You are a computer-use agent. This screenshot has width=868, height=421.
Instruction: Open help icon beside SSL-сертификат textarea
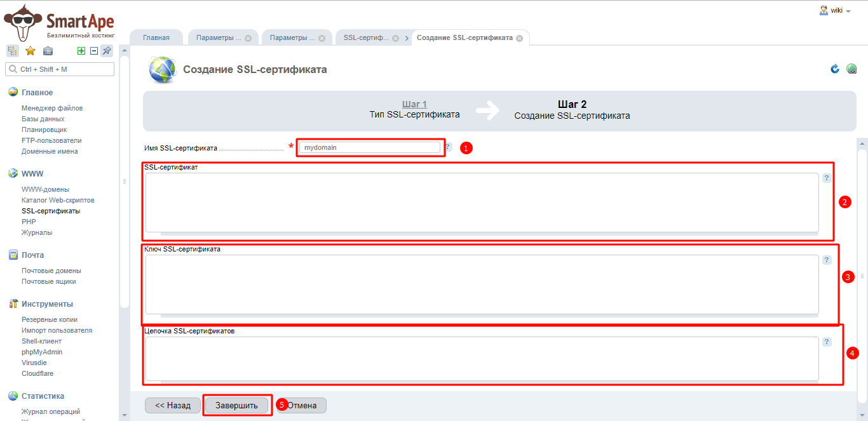(827, 178)
